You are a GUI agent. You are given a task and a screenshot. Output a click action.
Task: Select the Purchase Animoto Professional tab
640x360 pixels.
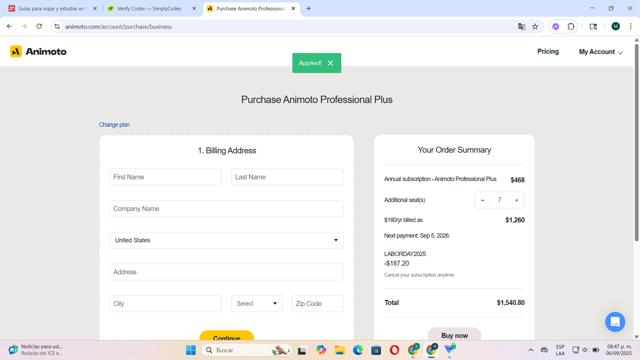(x=250, y=9)
